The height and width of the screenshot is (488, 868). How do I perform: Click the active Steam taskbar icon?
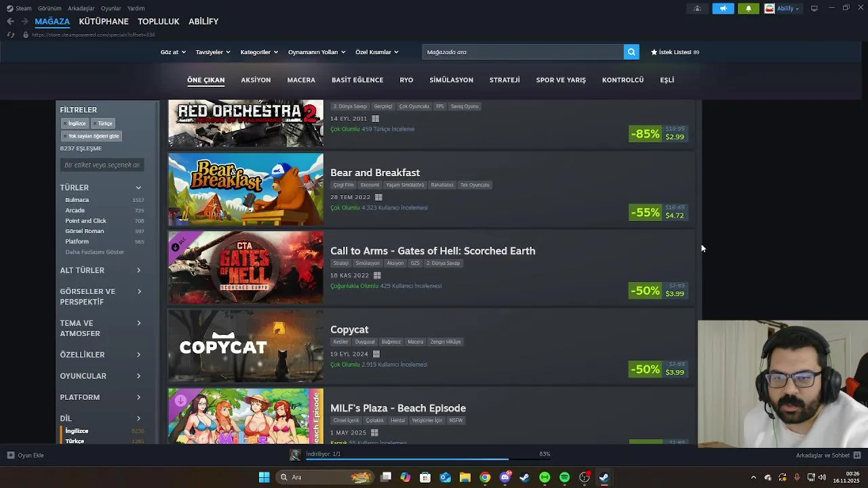[x=604, y=477]
